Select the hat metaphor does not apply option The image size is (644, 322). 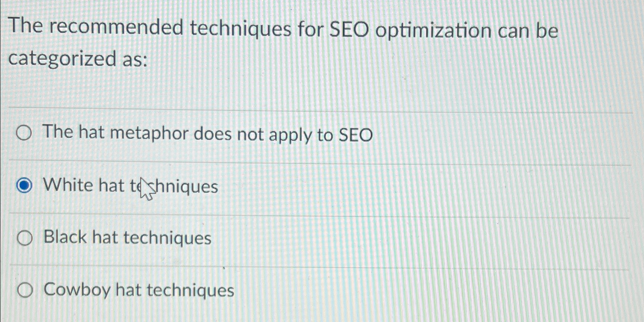pos(24,133)
